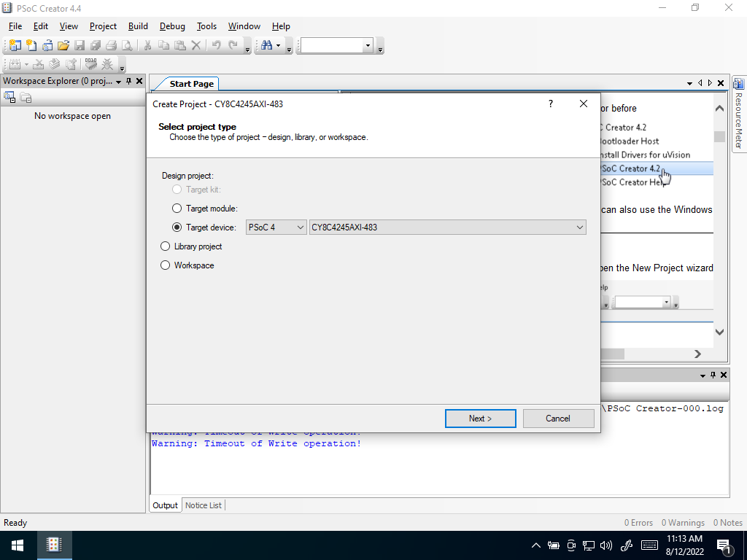
Task: Click the Save floppy disk icon
Action: pos(80,45)
